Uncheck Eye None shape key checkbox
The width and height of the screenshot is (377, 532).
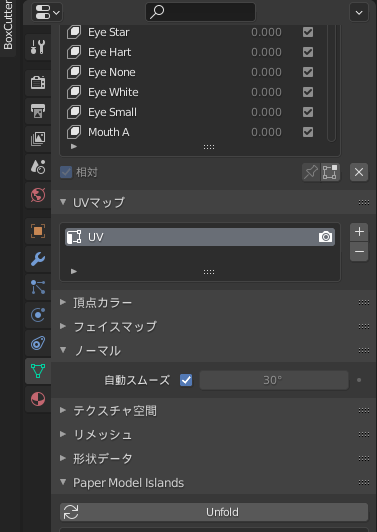[308, 72]
